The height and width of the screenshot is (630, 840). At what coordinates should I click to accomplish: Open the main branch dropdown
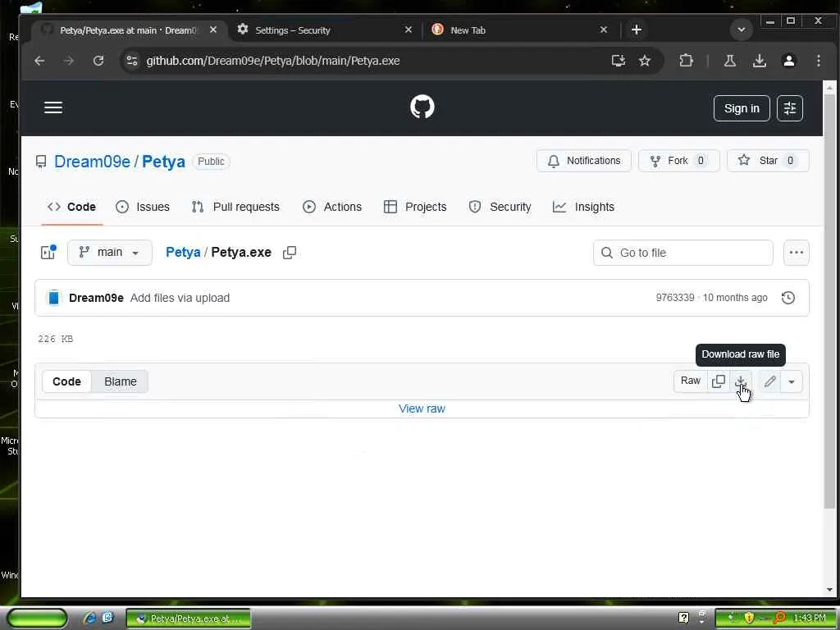tap(110, 253)
